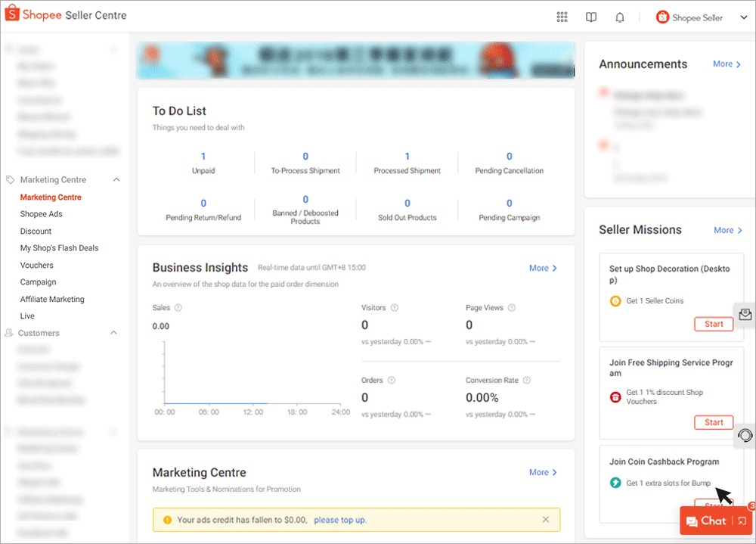
Task: Collapse the Marketing Centre section
Action: pyautogui.click(x=115, y=179)
